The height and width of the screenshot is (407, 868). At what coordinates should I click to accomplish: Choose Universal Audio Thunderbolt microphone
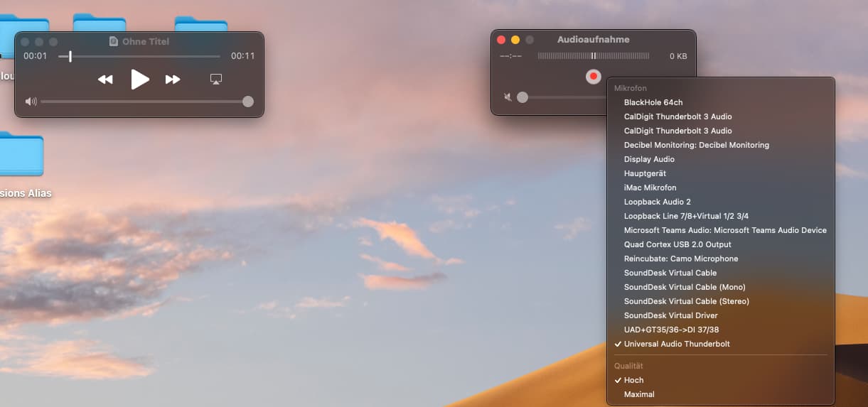point(676,344)
